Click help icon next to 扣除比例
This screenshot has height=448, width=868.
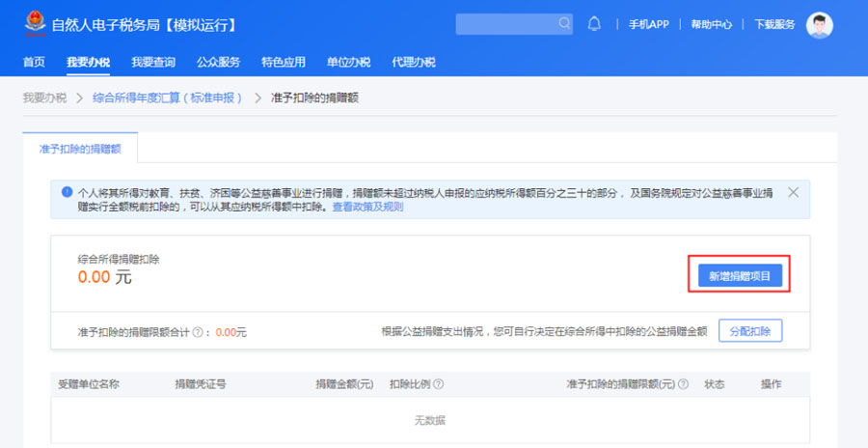point(439,384)
